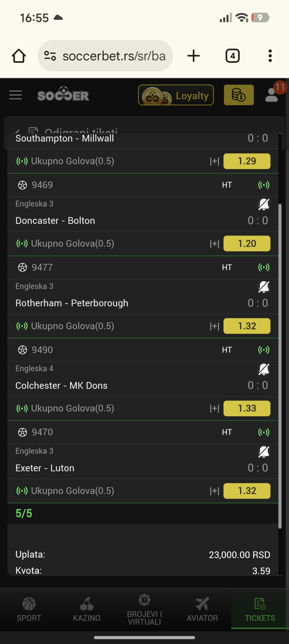Show open browser tabs switcher
The height and width of the screenshot is (644, 289).
point(232,56)
